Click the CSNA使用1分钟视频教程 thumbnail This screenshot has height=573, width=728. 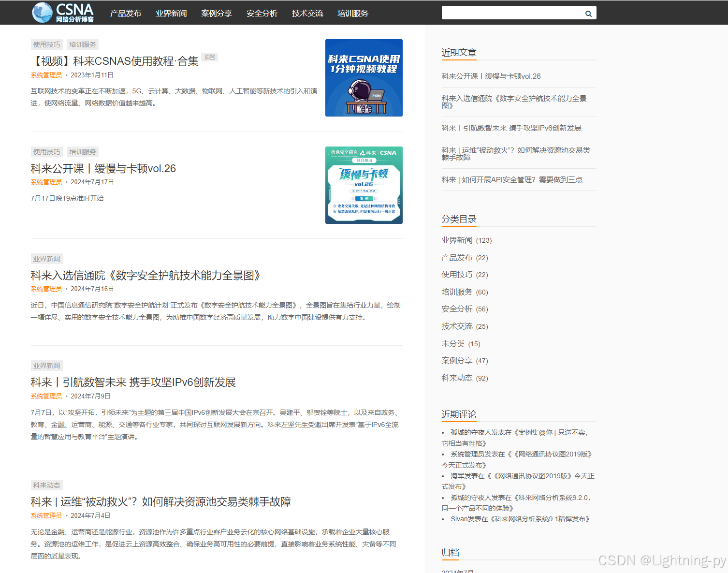coord(364,78)
